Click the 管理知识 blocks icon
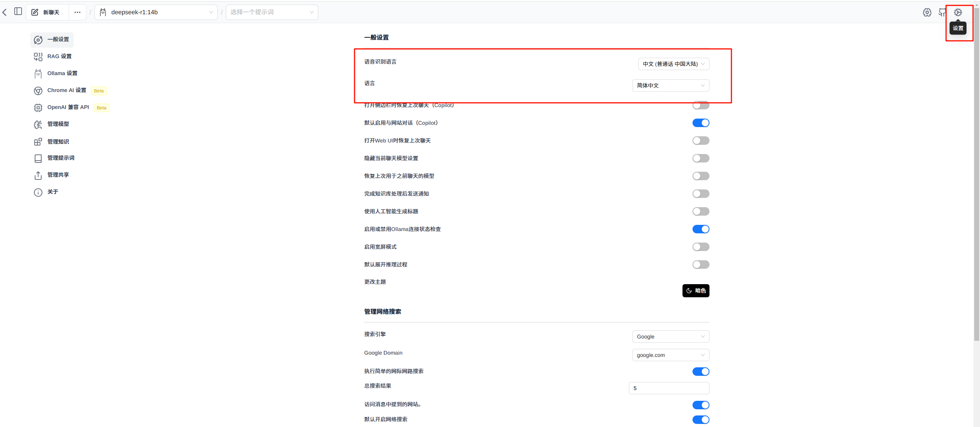This screenshot has height=427, width=980. click(38, 142)
